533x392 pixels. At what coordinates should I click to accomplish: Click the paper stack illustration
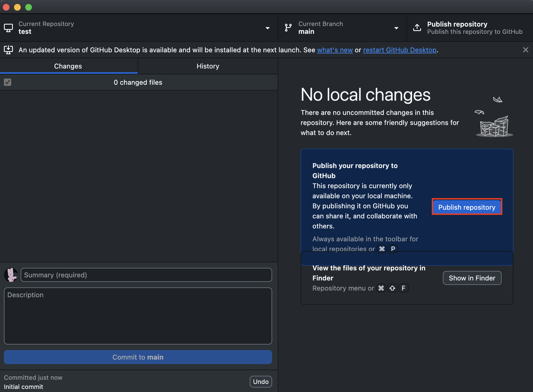click(494, 117)
